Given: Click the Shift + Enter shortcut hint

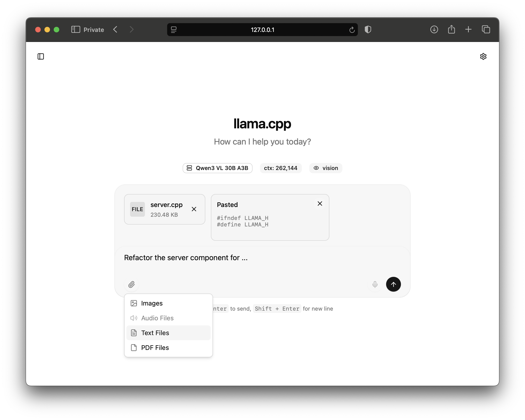Looking at the screenshot, I should pyautogui.click(x=277, y=309).
